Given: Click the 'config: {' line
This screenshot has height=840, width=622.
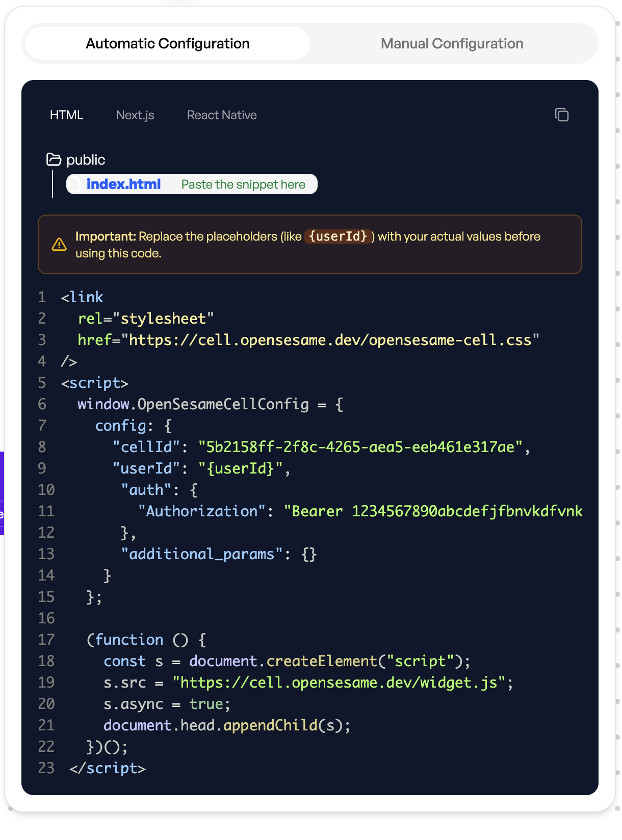Looking at the screenshot, I should point(134,426).
